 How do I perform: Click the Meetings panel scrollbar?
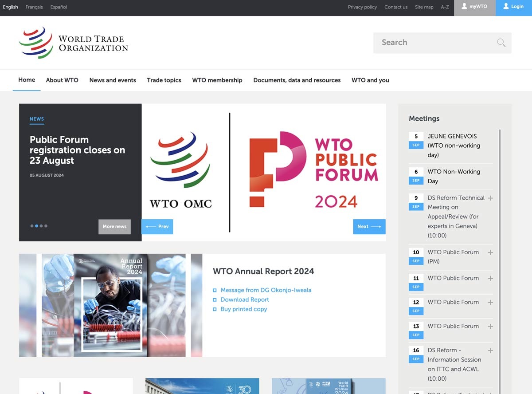(x=500, y=222)
